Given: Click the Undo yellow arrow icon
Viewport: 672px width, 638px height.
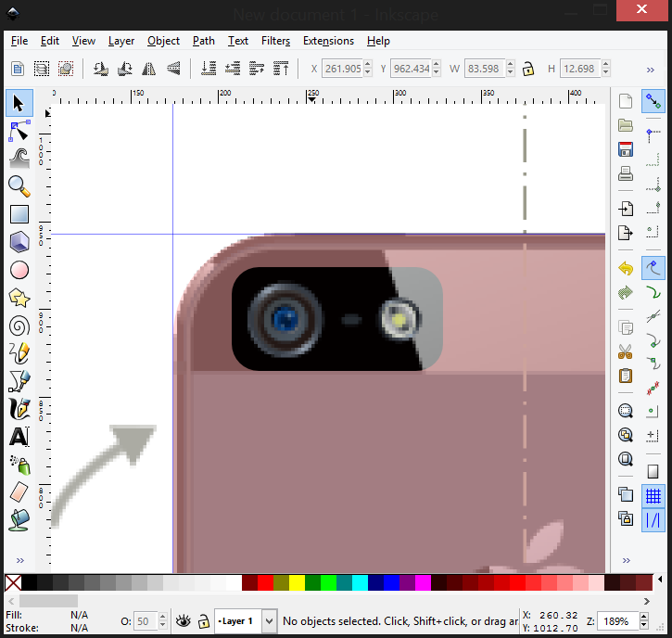Looking at the screenshot, I should pos(626,269).
